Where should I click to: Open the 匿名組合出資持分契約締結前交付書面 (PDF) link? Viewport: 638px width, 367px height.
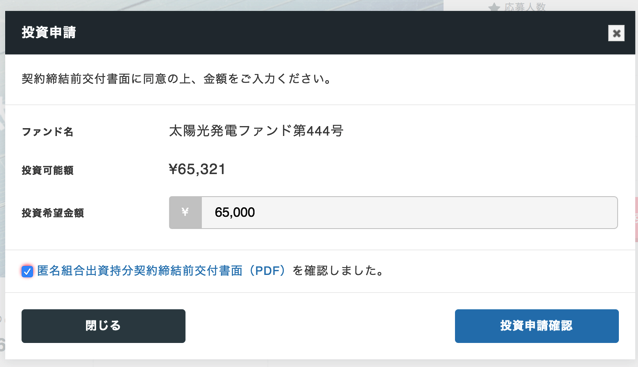click(162, 271)
